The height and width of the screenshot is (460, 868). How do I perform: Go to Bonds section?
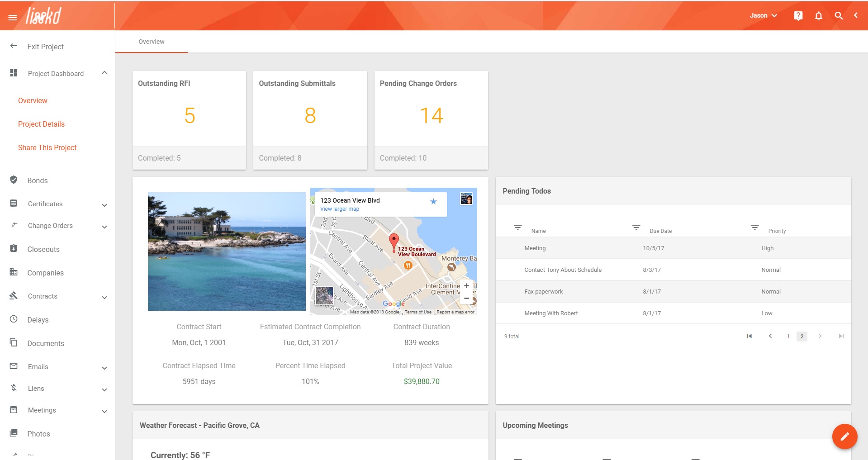pyautogui.click(x=38, y=180)
